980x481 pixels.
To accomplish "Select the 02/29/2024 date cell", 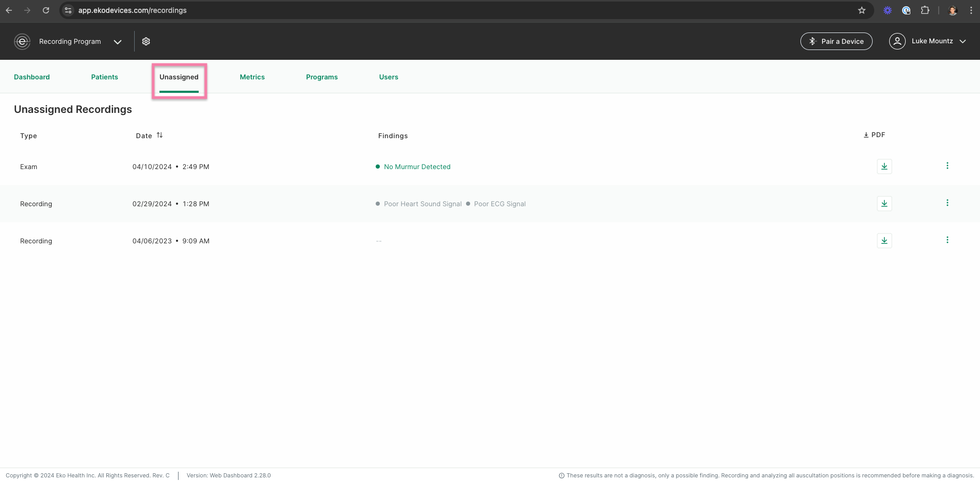I will pyautogui.click(x=171, y=204).
